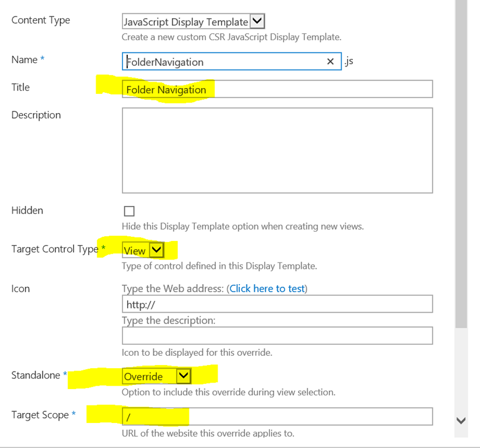The height and width of the screenshot is (448, 480).
Task: Click inside the Description text area
Action: [277, 150]
